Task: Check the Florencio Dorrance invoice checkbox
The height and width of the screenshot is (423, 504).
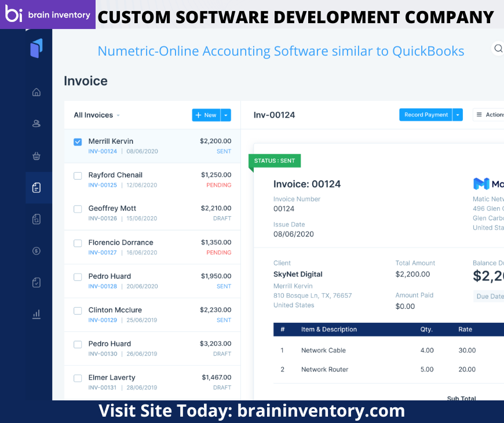Action: click(x=78, y=243)
